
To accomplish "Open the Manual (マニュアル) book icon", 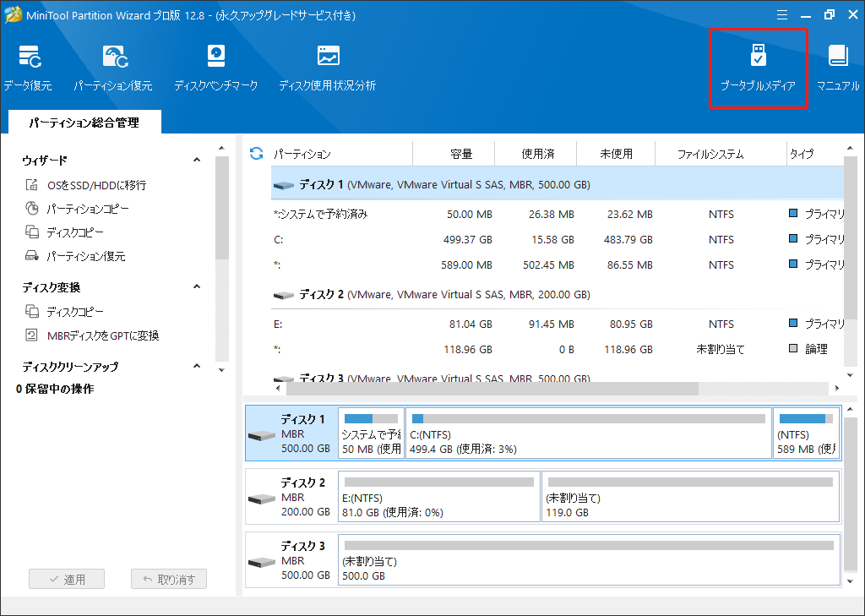I will point(838,68).
